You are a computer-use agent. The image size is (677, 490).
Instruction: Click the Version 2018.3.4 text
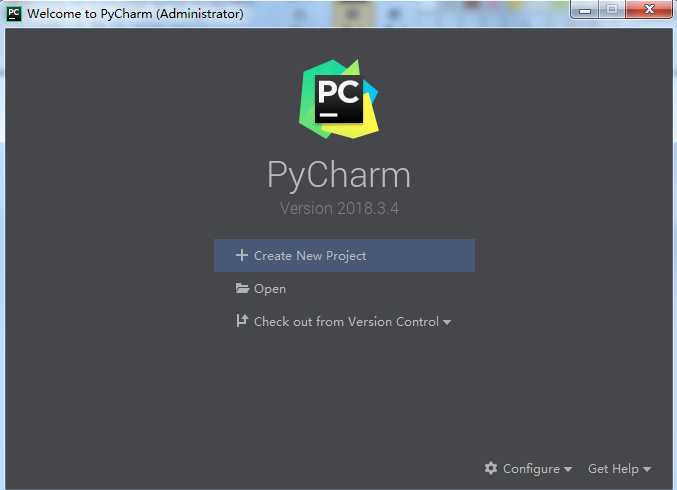339,209
